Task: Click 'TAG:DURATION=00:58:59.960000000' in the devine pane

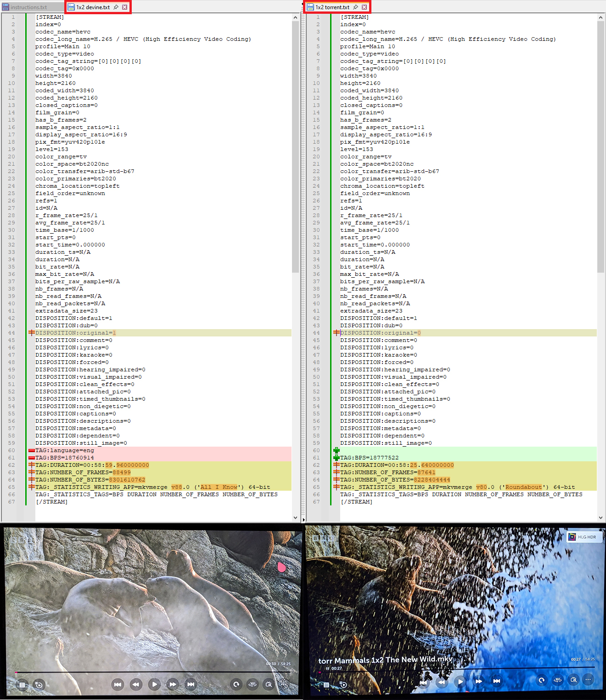Action: point(92,465)
